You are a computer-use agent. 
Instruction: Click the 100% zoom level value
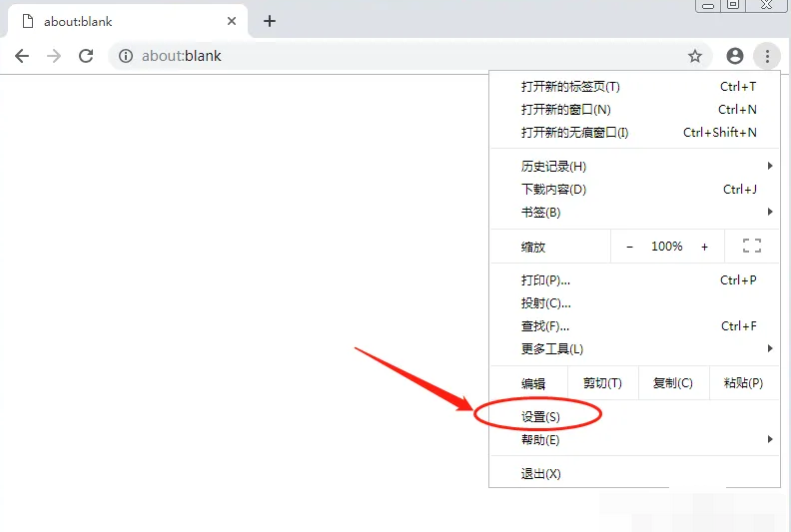[x=666, y=247]
